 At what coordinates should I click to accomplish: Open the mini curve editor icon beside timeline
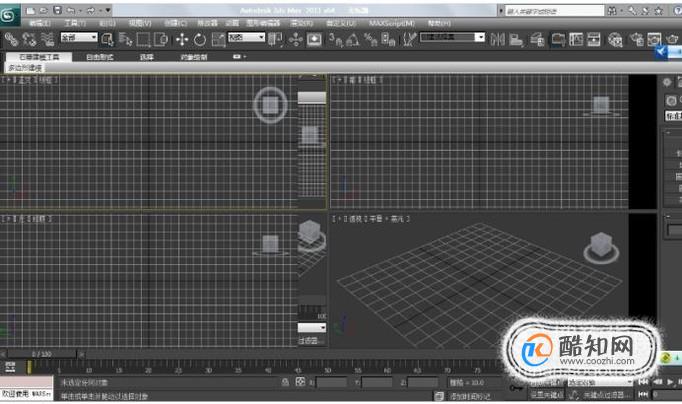(10, 367)
